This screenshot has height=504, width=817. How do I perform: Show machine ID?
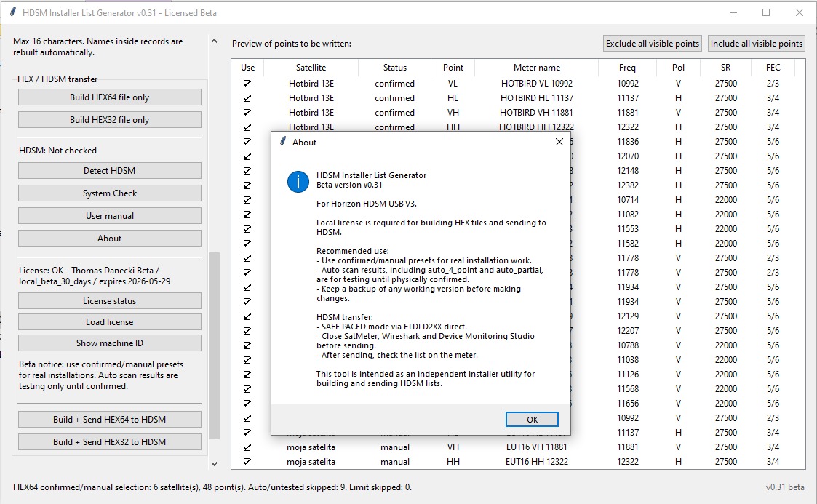click(109, 343)
